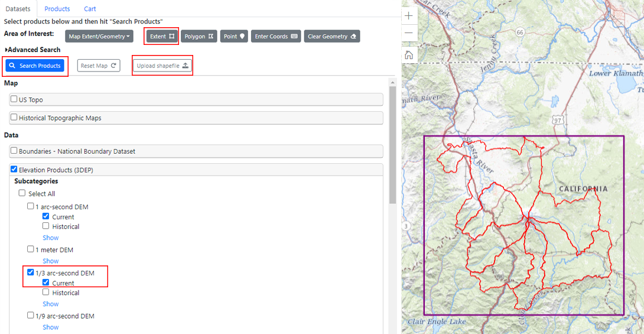Check the US Topo checkbox
The width and height of the screenshot is (644, 334).
pyautogui.click(x=14, y=99)
